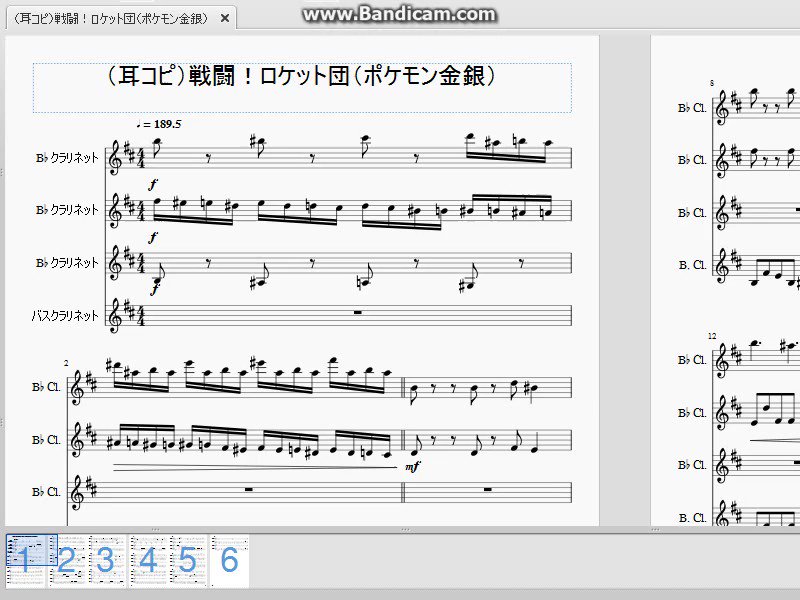This screenshot has height=600, width=800.
Task: Click the tempo marking 189.5
Action: (x=159, y=124)
